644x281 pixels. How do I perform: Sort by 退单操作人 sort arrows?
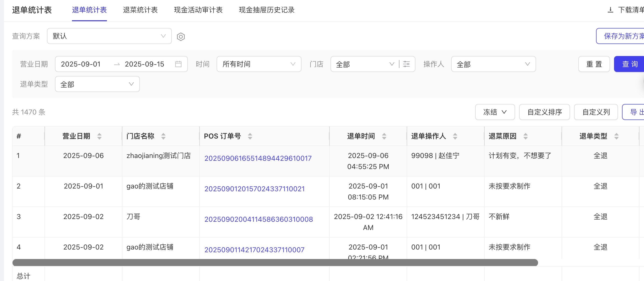[455, 136]
